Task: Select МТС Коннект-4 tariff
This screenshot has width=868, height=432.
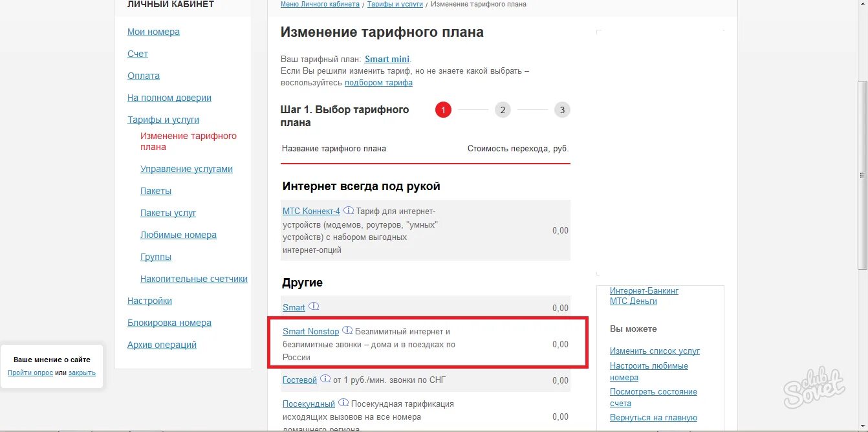Action: pyautogui.click(x=311, y=211)
